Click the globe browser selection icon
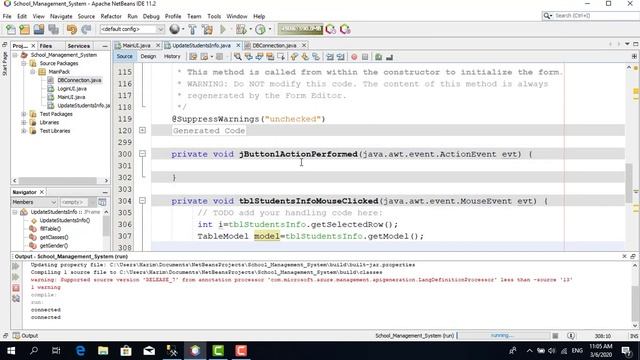Image resolution: width=640 pixels, height=360 pixels. pyautogui.click(x=174, y=29)
